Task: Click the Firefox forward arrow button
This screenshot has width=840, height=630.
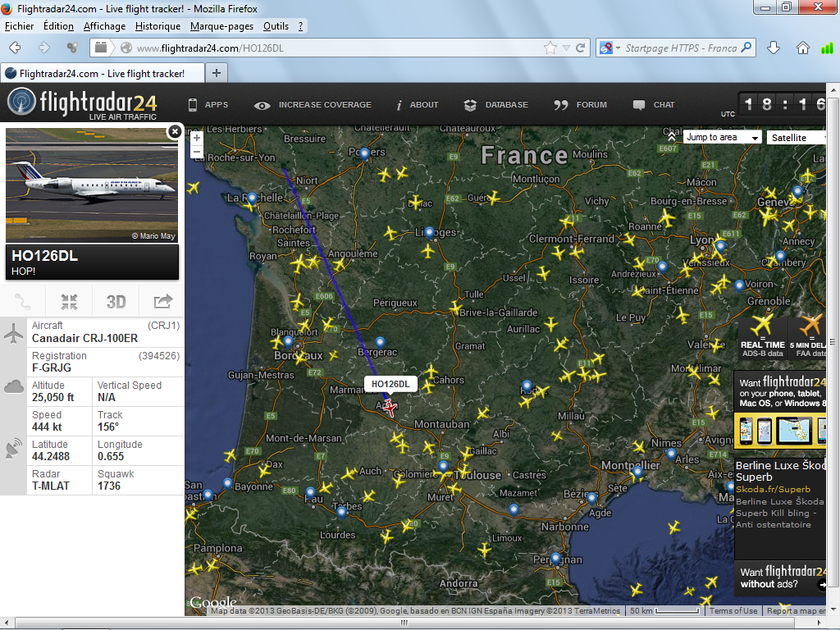Action: [44, 48]
